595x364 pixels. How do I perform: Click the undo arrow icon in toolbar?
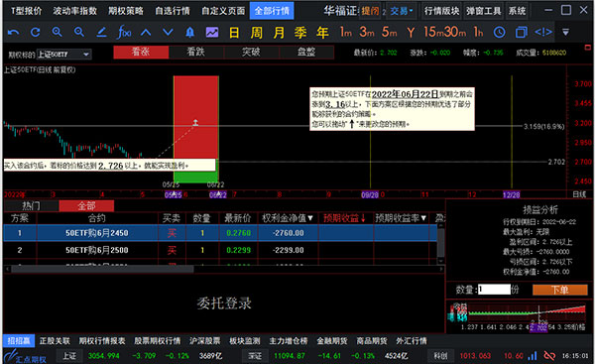point(13,33)
